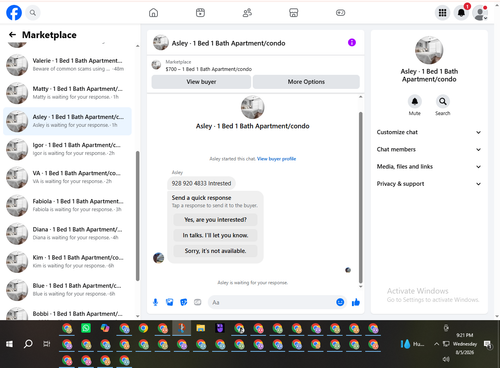This screenshot has width=500, height=368.
Task: Send 'Yes, are you interested?' quick response
Action: point(215,220)
